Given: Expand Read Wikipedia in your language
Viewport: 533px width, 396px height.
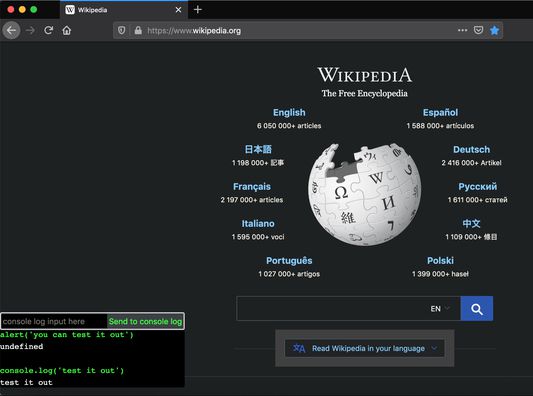Looking at the screenshot, I should pyautogui.click(x=365, y=348).
